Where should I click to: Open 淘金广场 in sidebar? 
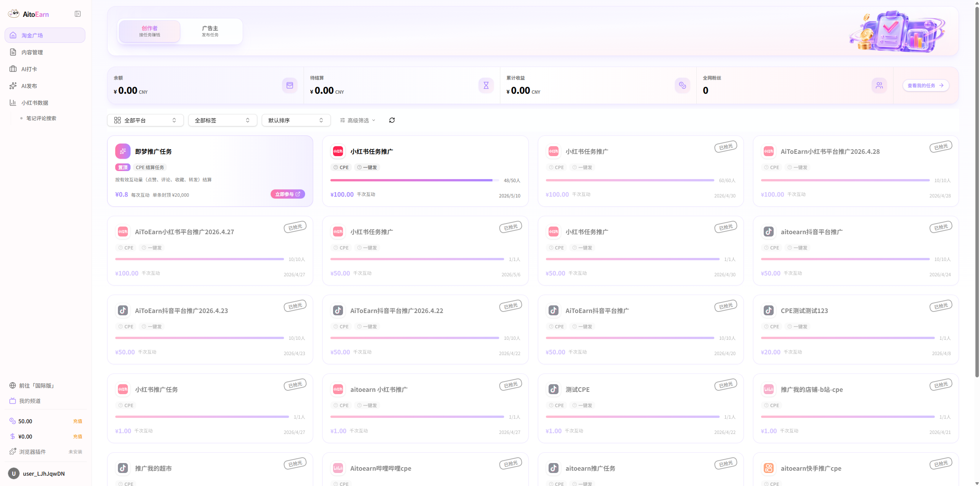pyautogui.click(x=45, y=35)
